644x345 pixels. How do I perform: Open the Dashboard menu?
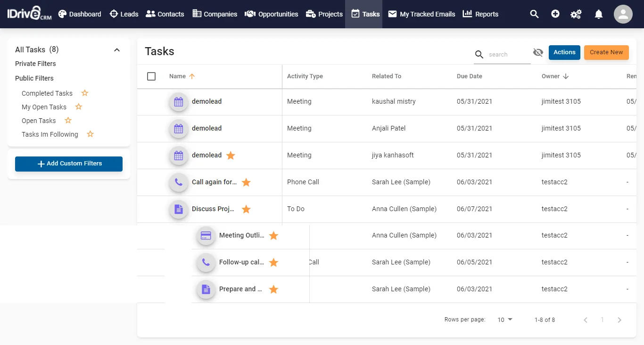[x=80, y=14]
